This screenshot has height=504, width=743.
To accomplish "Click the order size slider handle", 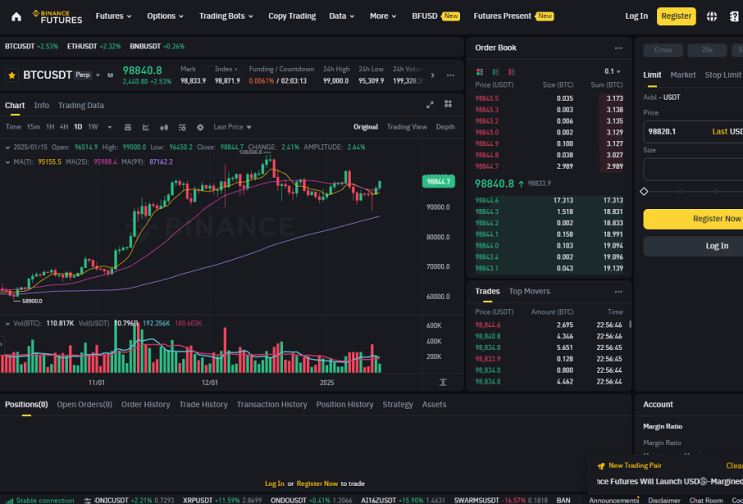I will 644,192.
